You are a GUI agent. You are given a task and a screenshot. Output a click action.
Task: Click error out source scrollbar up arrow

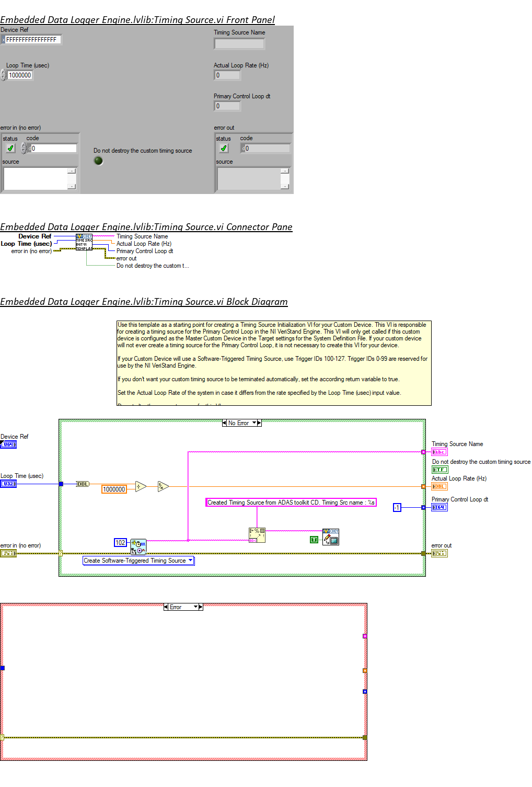click(285, 170)
